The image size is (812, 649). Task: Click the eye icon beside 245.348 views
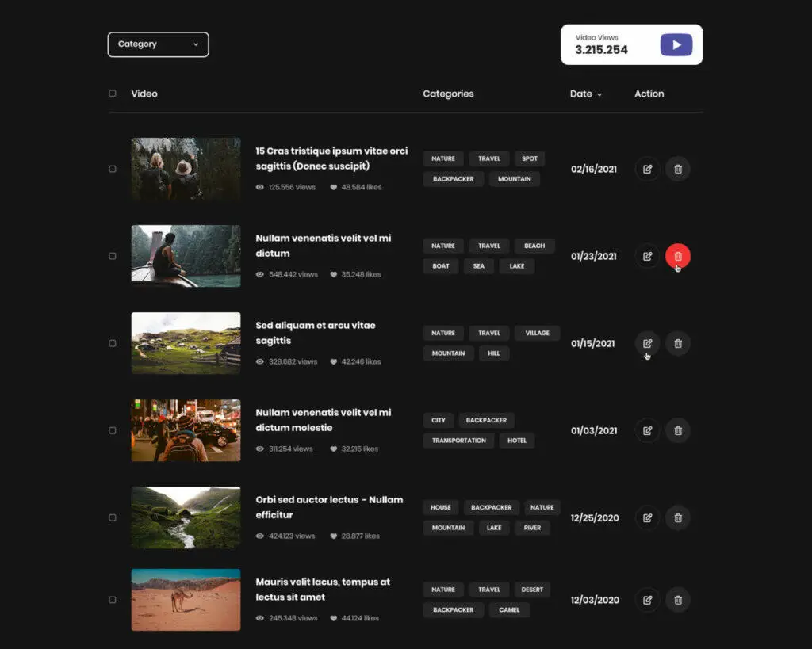260,618
